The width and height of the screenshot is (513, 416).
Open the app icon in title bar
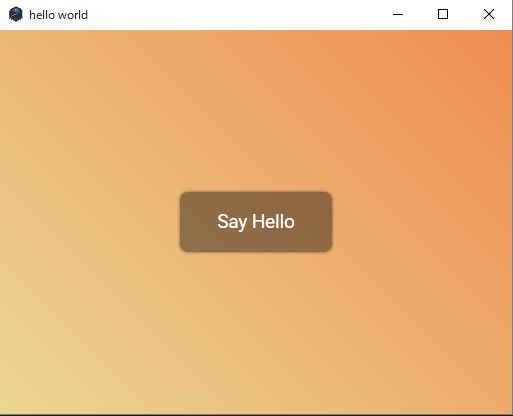click(15, 14)
